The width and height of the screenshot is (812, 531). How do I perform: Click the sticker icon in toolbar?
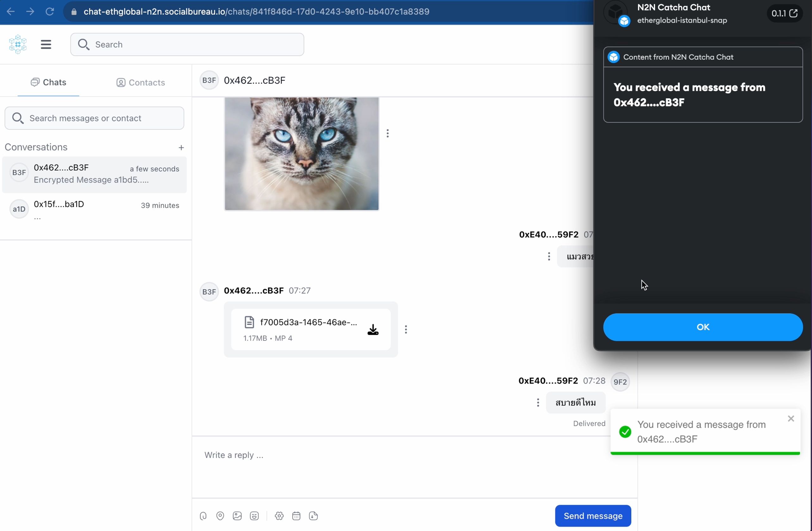pos(254,516)
